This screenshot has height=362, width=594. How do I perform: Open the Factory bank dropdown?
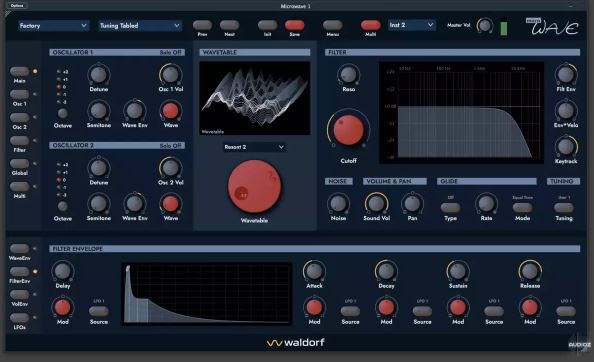[x=53, y=26]
